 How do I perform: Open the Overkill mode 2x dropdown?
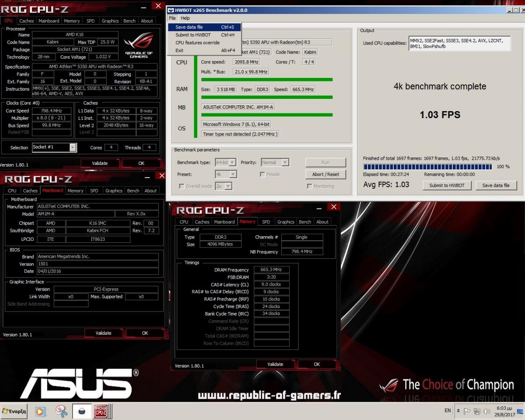223,186
